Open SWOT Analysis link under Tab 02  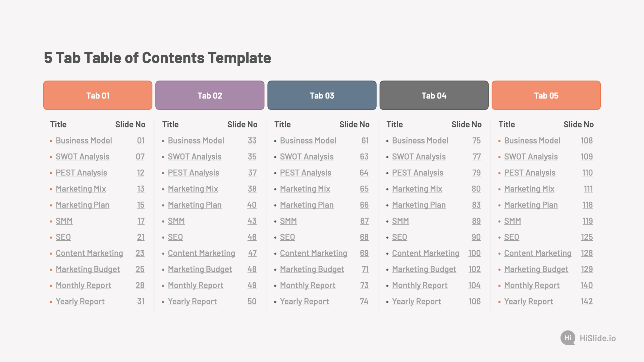(x=195, y=157)
